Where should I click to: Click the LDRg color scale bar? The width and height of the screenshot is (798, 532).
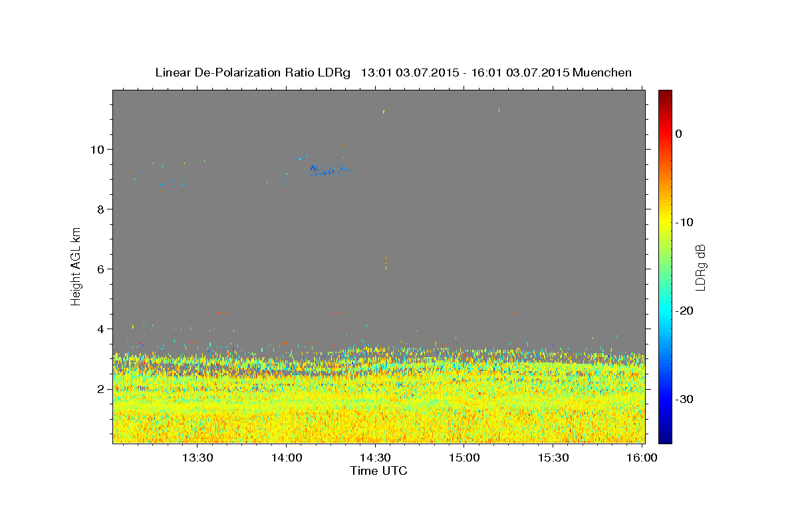click(665, 266)
